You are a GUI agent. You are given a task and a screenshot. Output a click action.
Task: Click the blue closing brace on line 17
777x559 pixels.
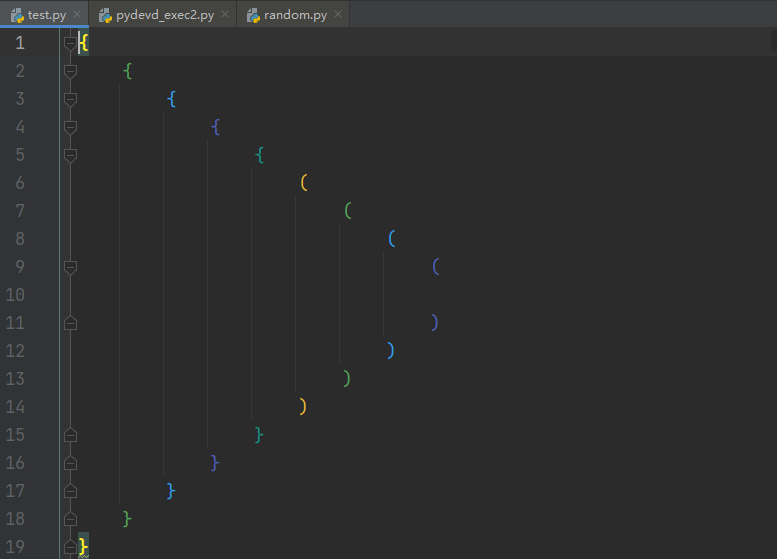pos(171,491)
